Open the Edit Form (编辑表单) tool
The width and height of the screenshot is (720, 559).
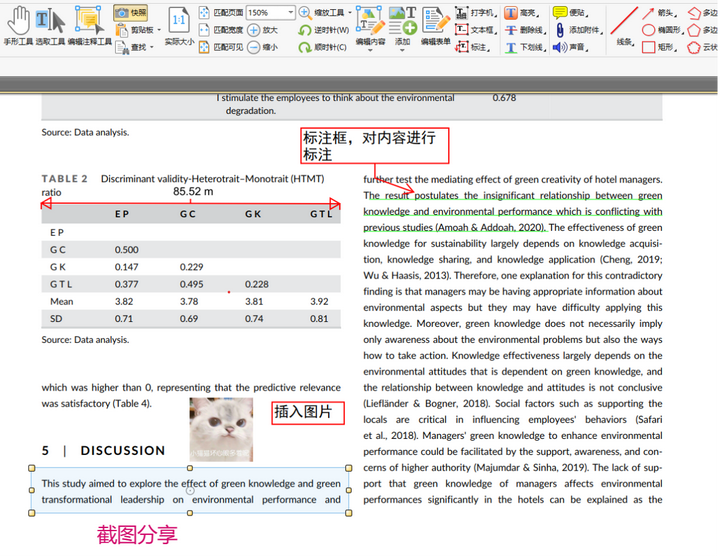click(435, 26)
